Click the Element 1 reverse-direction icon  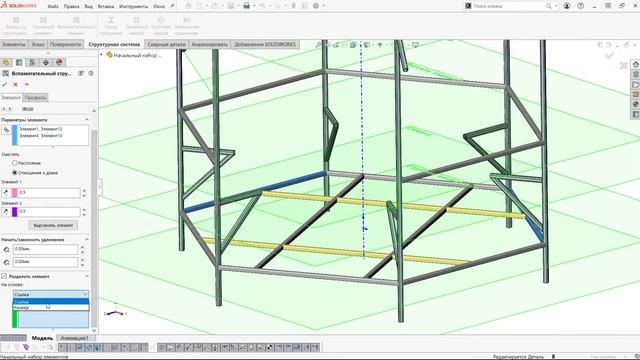(6, 192)
